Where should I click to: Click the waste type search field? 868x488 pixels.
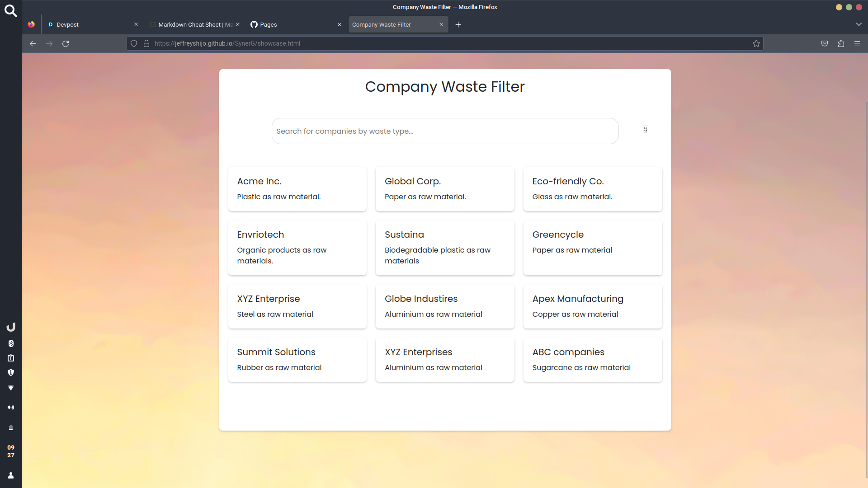click(444, 131)
